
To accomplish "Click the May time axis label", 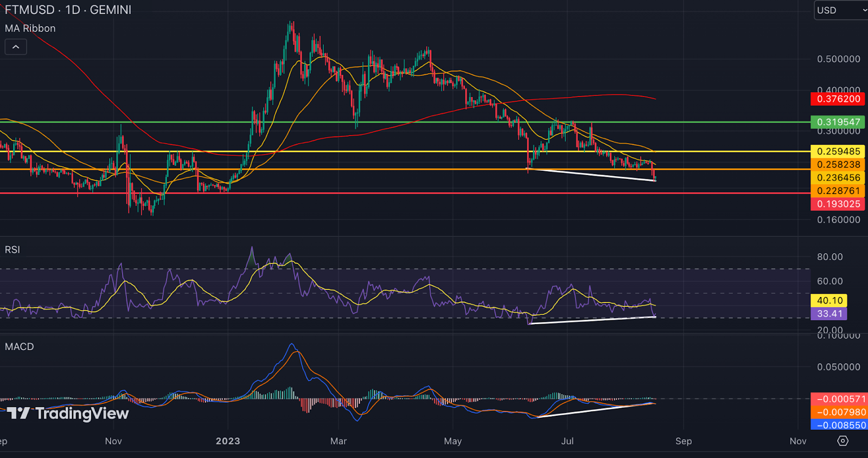I will [453, 441].
